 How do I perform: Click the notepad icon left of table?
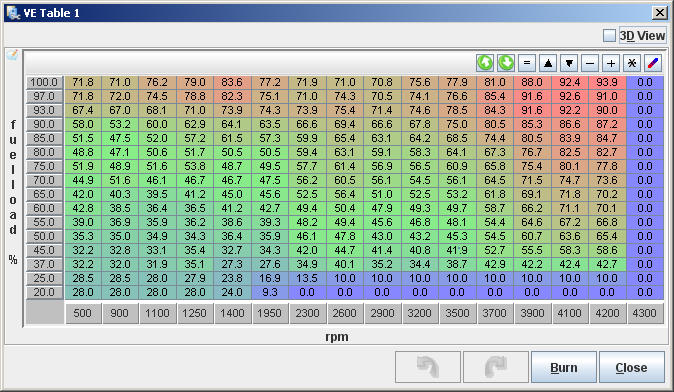coord(12,55)
